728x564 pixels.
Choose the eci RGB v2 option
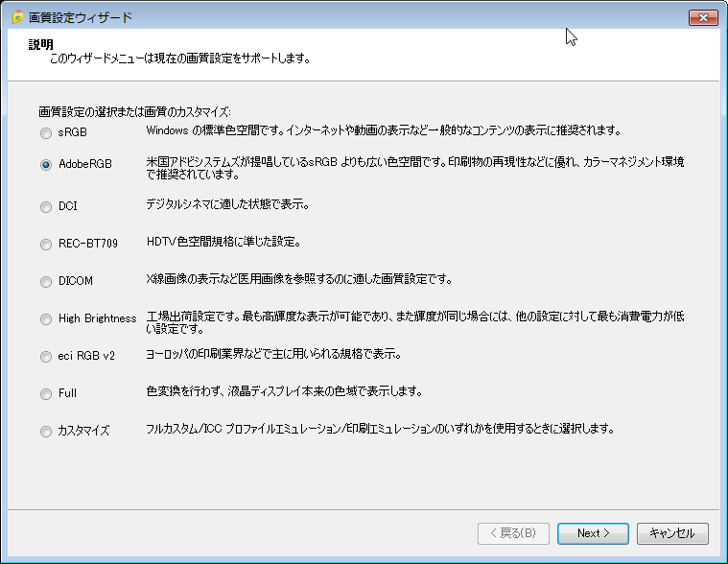(x=46, y=356)
